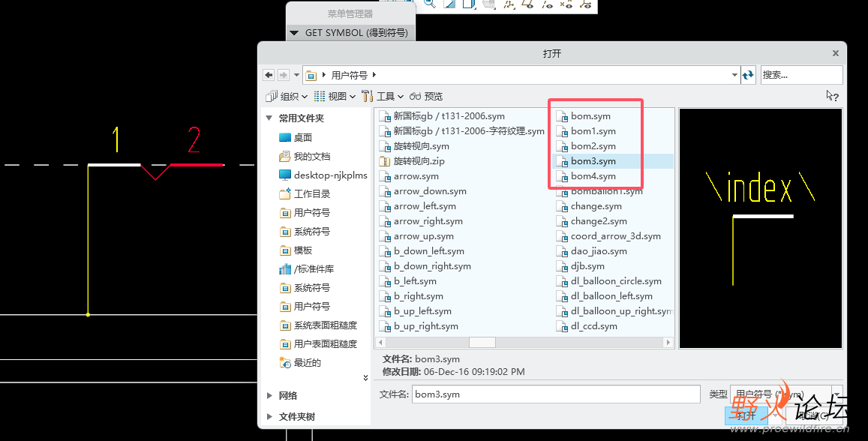Image resolution: width=868 pixels, height=441 pixels.
Task: Expand the 文件夹树 folder tree section
Action: [269, 417]
